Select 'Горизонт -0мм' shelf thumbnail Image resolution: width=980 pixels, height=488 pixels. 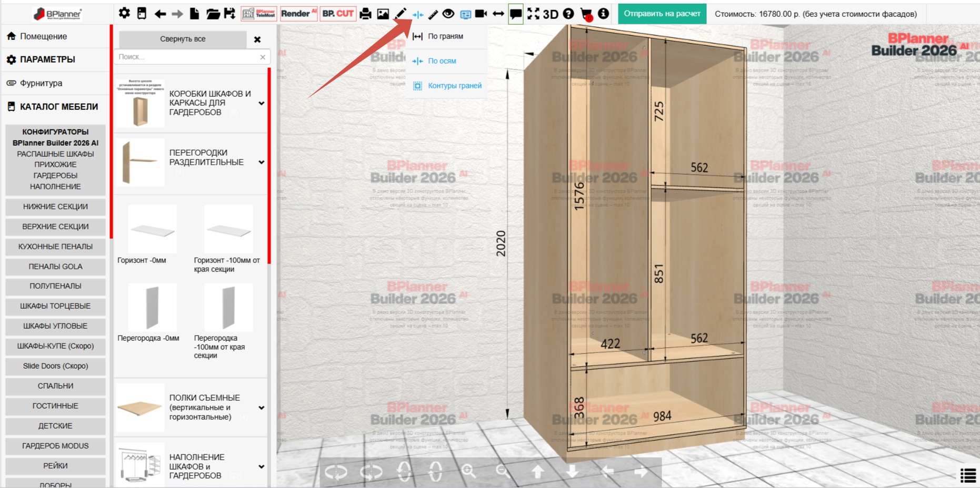coord(152,229)
